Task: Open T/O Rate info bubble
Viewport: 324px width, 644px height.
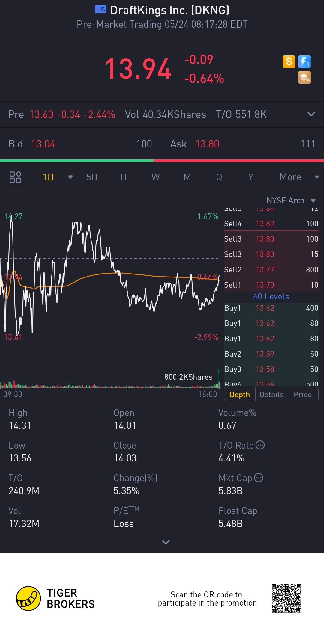Action: 260,445
